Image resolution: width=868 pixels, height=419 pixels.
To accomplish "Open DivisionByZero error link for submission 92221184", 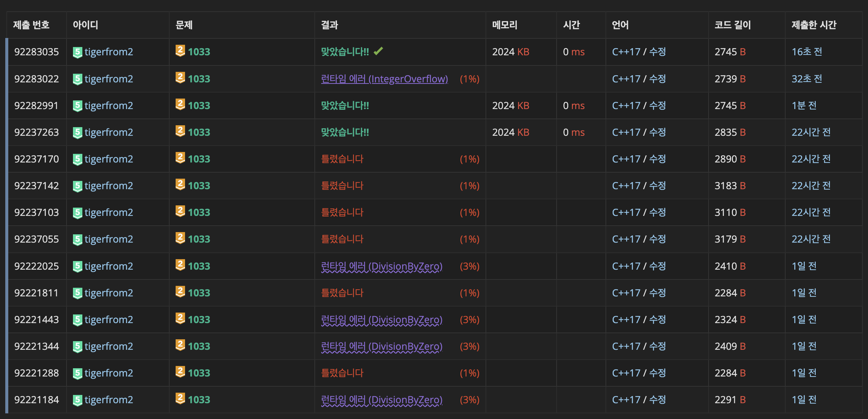I will (381, 400).
